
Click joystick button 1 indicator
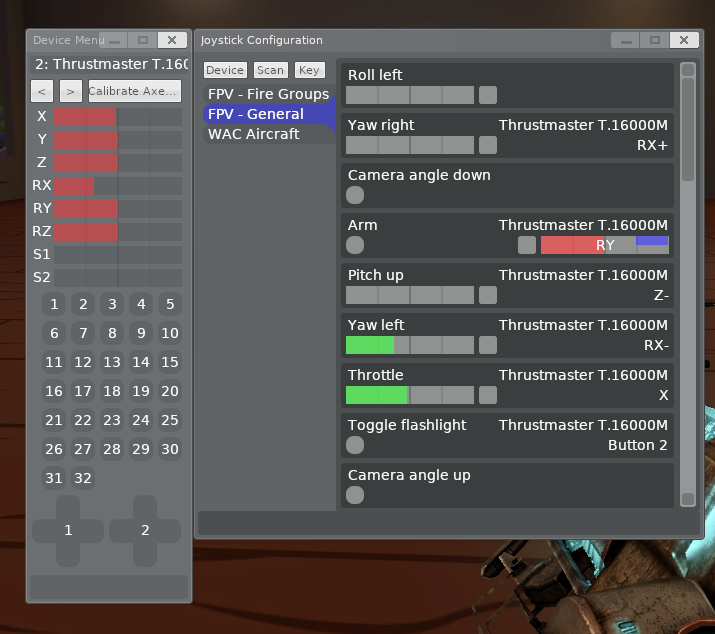[54, 304]
